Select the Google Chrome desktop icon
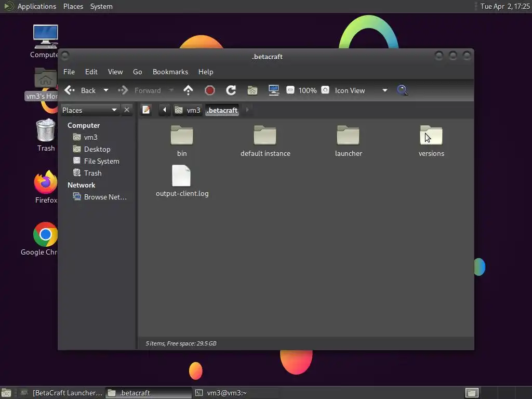The height and width of the screenshot is (399, 532). [x=40, y=239]
